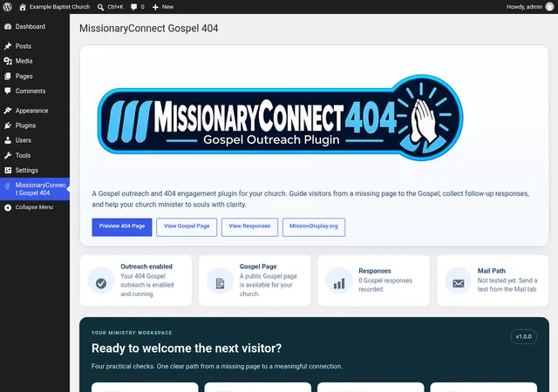This screenshot has width=558, height=392.
Task: Select MissionaryConnect Gospel 404 menu item
Action: tap(35, 189)
